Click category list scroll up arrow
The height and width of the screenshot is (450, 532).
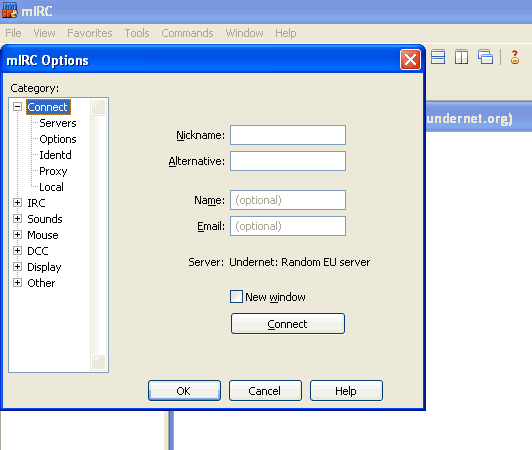tap(98, 107)
